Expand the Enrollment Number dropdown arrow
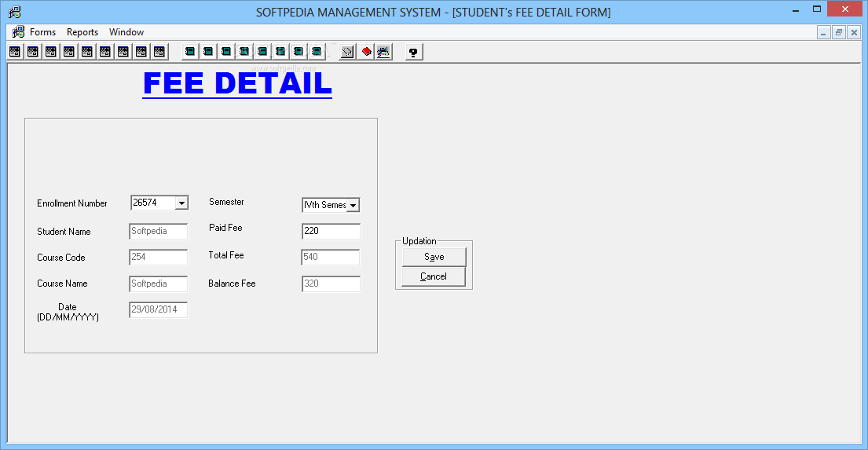 pyautogui.click(x=181, y=203)
